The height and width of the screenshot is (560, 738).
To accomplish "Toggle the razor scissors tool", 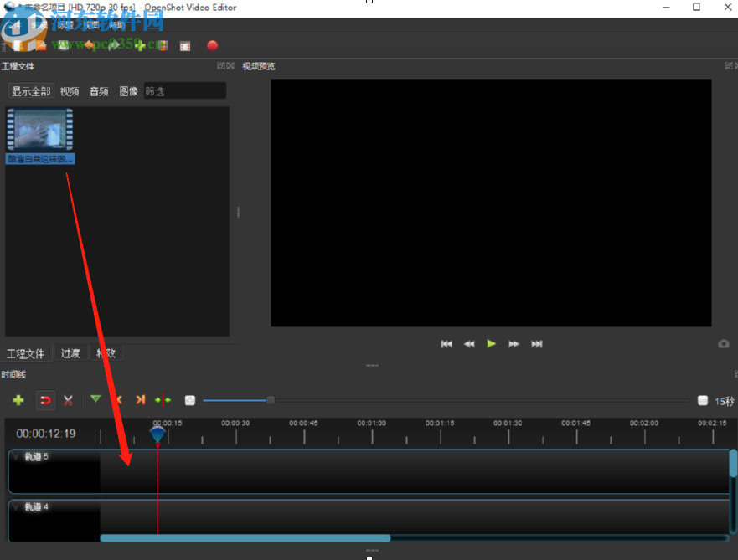I will click(68, 400).
